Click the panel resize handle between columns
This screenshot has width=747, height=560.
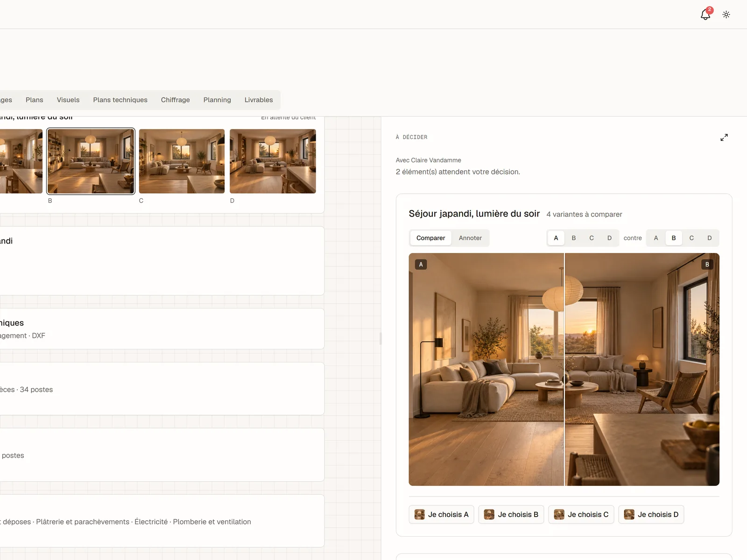[381, 338]
